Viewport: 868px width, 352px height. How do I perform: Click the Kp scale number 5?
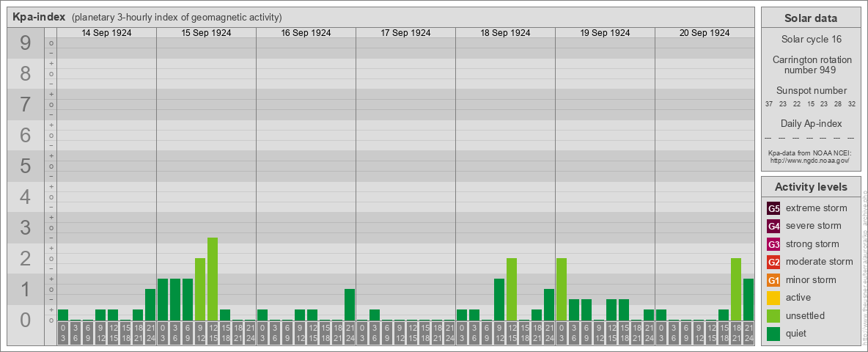tap(25, 166)
